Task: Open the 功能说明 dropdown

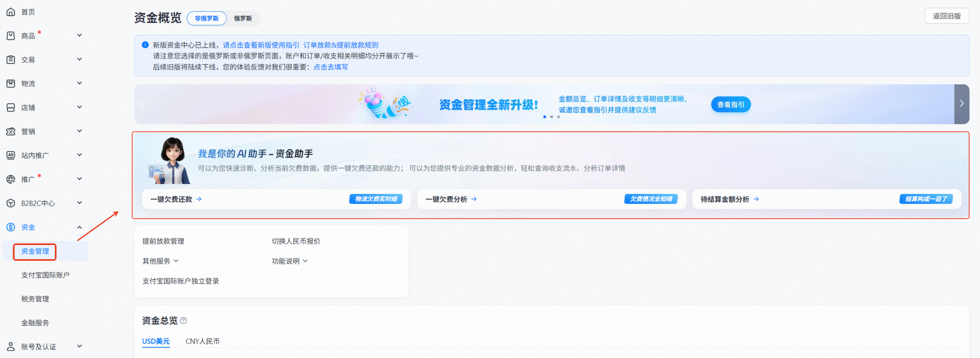Action: pyautogui.click(x=290, y=261)
